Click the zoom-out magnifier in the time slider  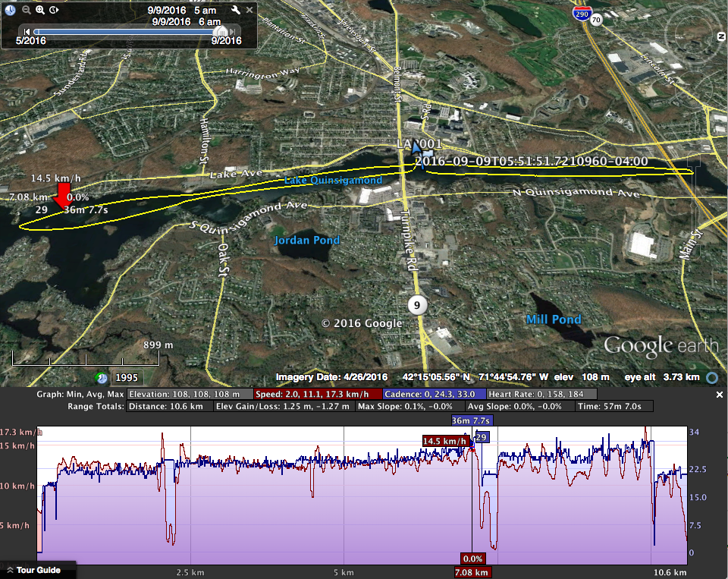tap(27, 10)
